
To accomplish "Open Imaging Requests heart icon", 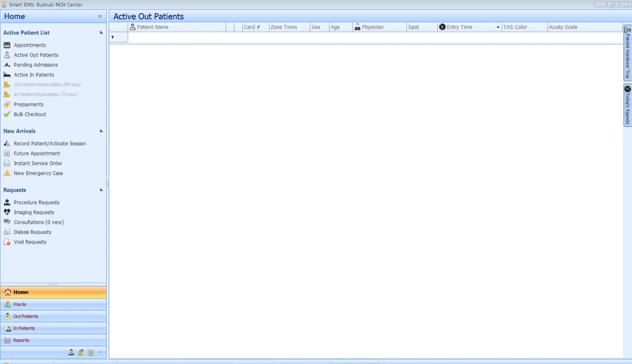I will [x=7, y=212].
